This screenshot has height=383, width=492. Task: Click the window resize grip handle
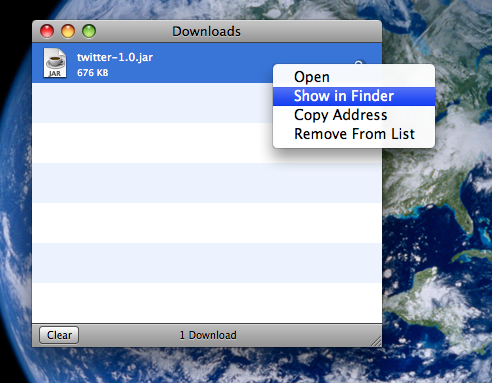377,341
